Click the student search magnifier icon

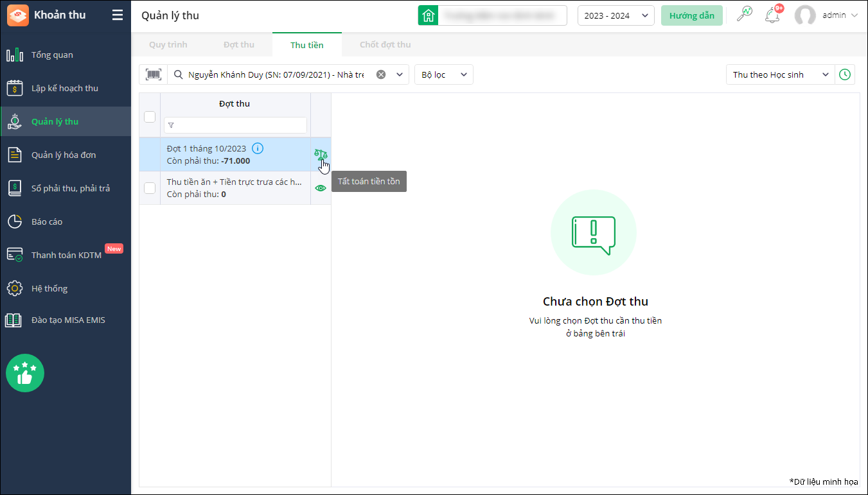click(179, 74)
